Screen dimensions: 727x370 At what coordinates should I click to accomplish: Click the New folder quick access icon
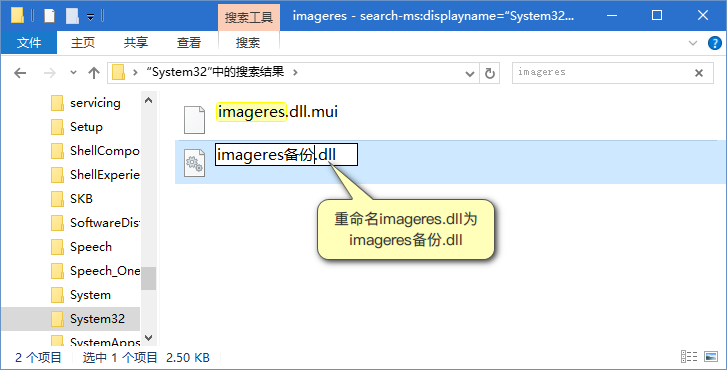tap(72, 16)
